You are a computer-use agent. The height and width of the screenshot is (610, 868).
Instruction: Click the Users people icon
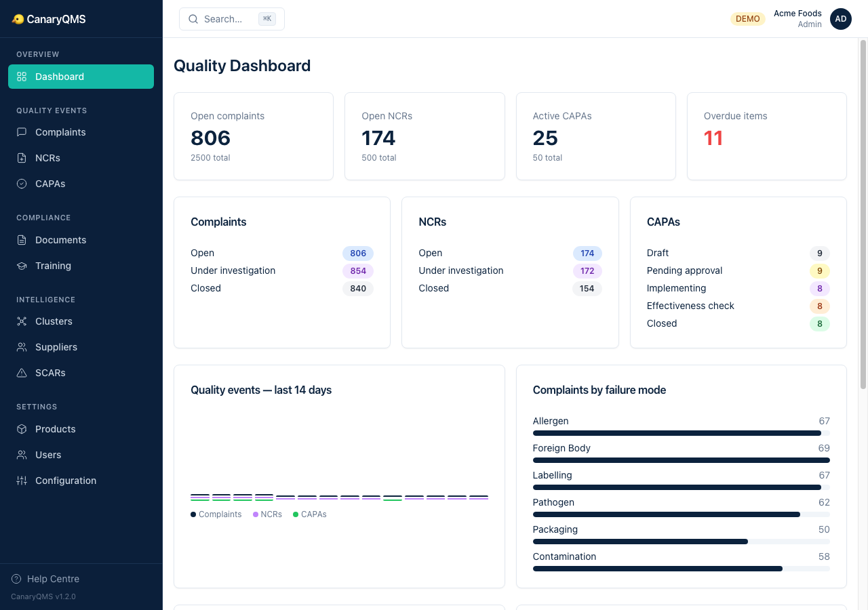coord(22,455)
